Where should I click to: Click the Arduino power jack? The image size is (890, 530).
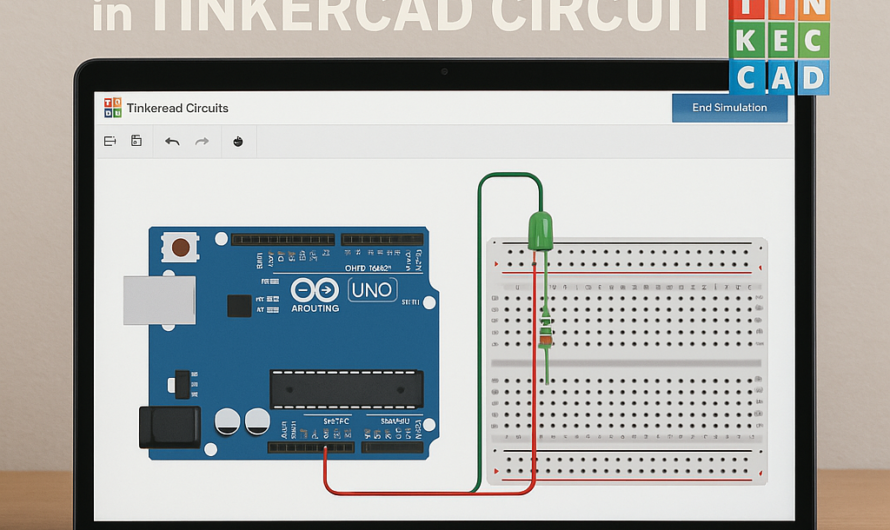[x=170, y=427]
